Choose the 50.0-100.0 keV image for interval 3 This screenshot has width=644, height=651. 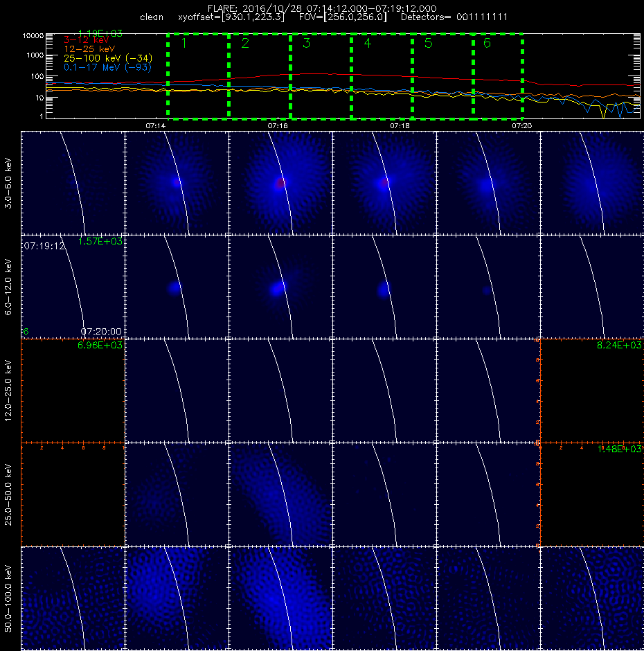280,598
